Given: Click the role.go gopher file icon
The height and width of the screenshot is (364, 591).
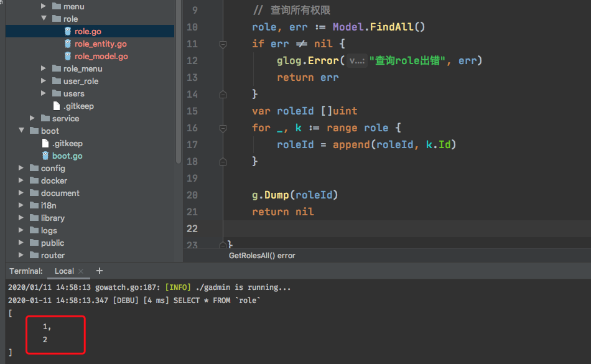Looking at the screenshot, I should click(67, 31).
